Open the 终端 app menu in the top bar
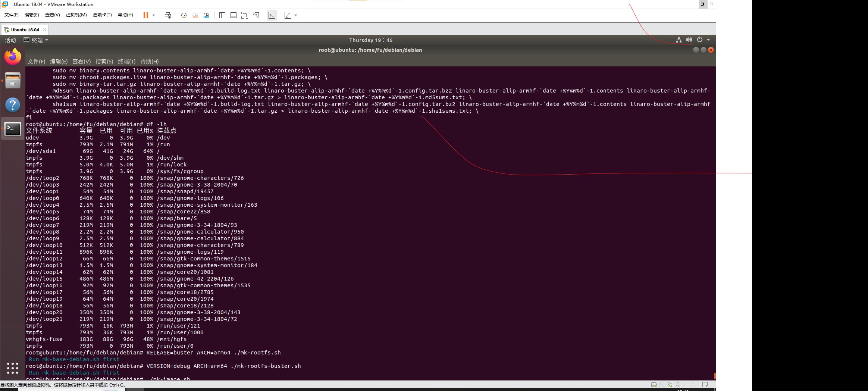This screenshot has width=868, height=391. click(x=36, y=40)
